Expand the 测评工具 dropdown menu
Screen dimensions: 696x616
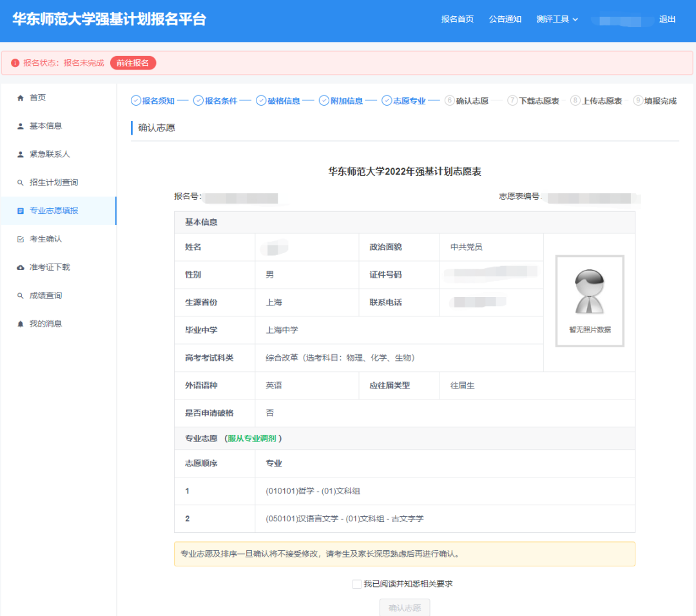tap(557, 19)
